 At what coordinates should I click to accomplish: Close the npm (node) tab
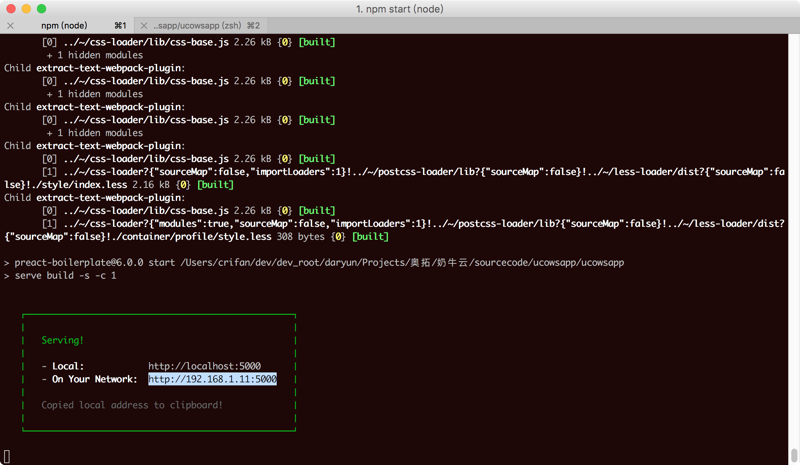[10, 25]
